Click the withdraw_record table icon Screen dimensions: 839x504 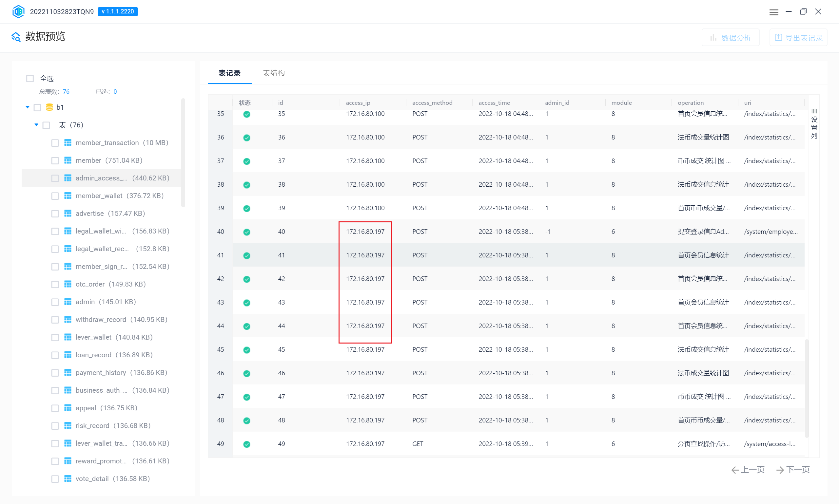(68, 319)
